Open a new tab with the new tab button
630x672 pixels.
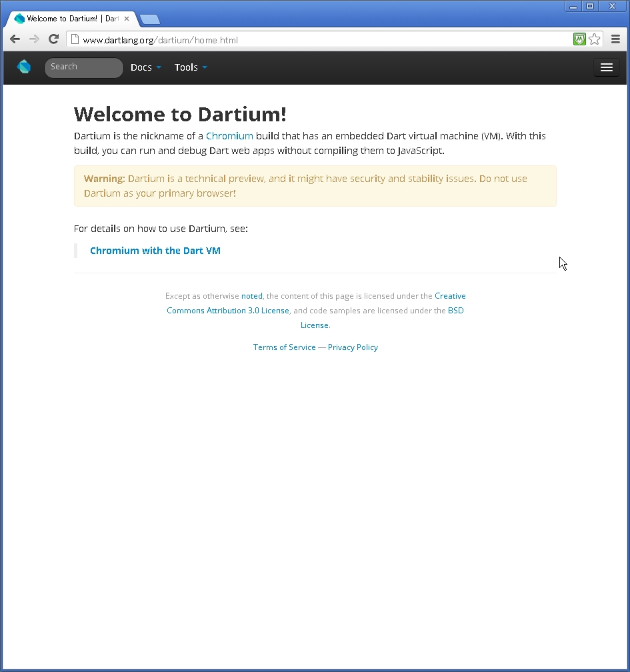click(x=150, y=19)
